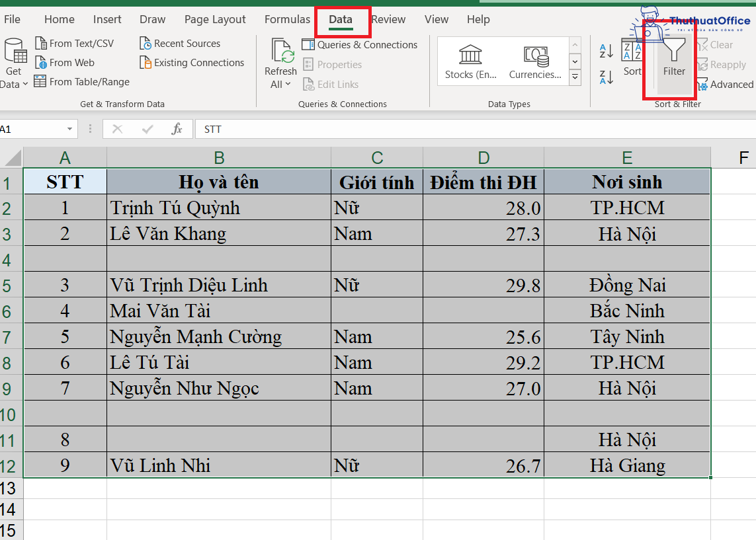Image resolution: width=756 pixels, height=540 pixels.
Task: Click From Web import icon
Action: click(x=41, y=63)
